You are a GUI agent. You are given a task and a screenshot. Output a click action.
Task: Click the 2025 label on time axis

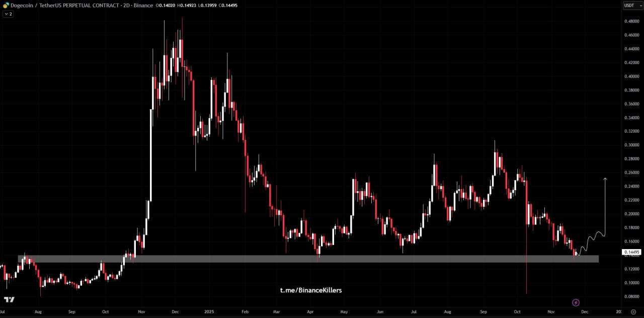209,312
